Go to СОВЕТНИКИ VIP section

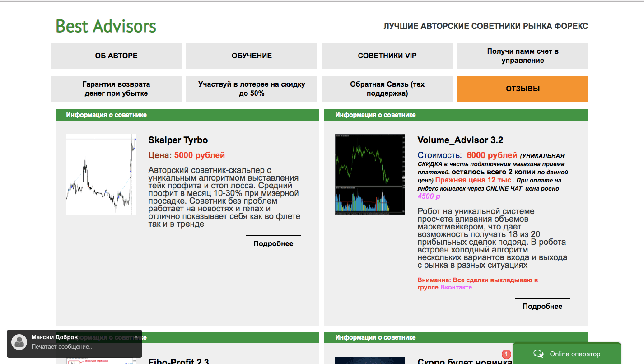pos(387,56)
